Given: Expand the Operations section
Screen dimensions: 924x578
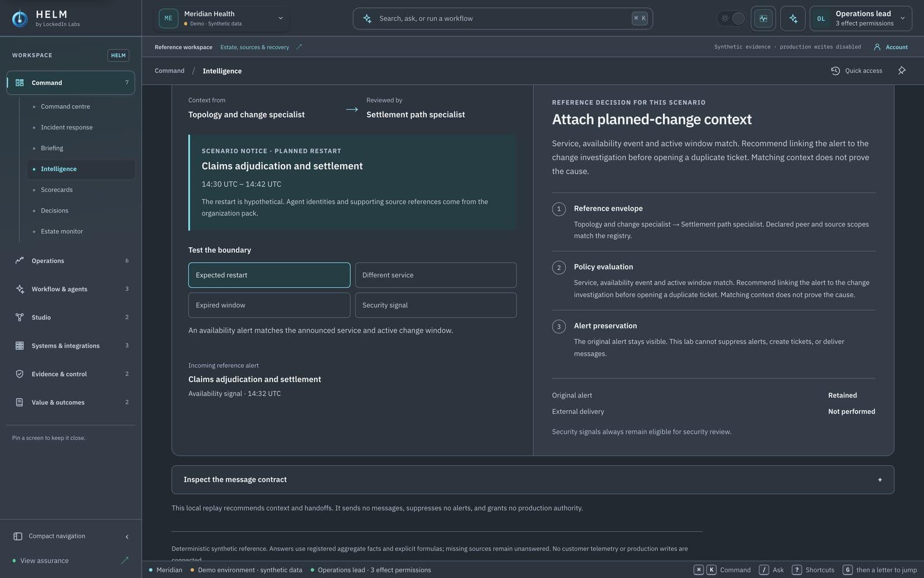Looking at the screenshot, I should point(70,261).
